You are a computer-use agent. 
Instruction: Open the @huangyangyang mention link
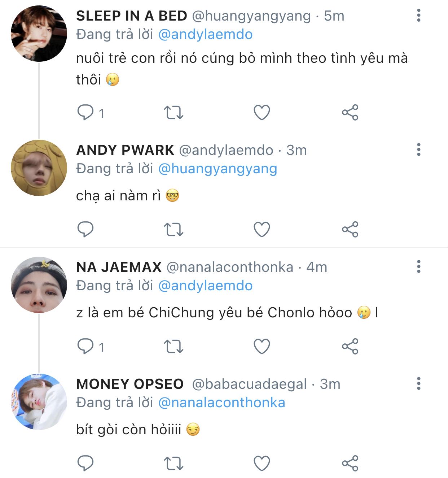pos(218,169)
